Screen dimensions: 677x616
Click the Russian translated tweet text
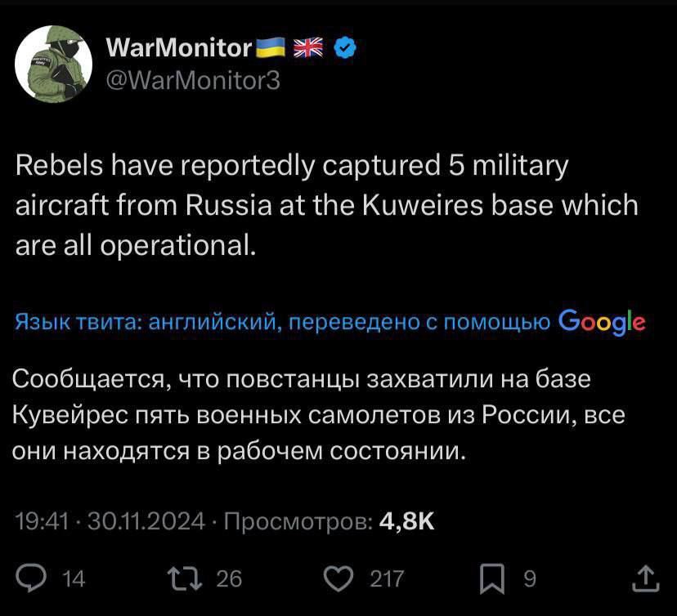click(319, 415)
